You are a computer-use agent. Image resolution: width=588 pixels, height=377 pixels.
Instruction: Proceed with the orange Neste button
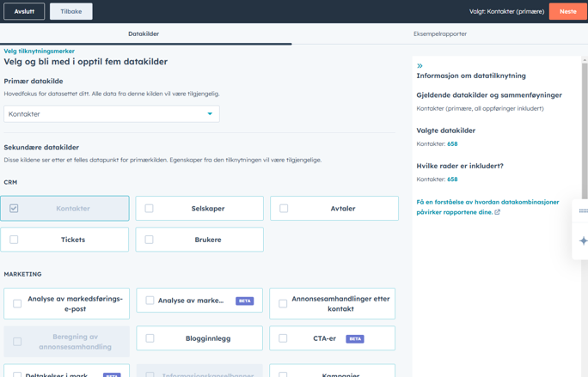pyautogui.click(x=568, y=11)
